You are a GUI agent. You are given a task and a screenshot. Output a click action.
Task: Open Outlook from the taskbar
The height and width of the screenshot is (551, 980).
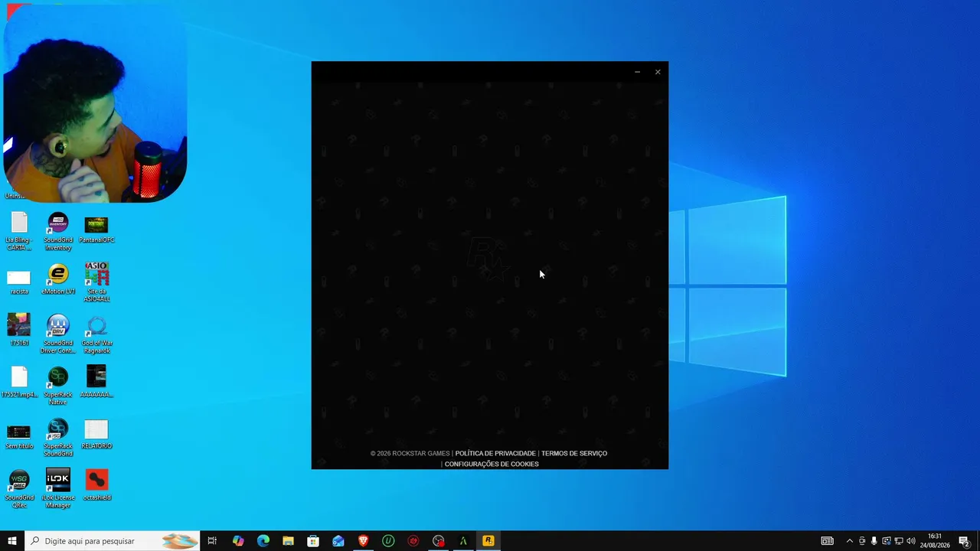point(338,541)
